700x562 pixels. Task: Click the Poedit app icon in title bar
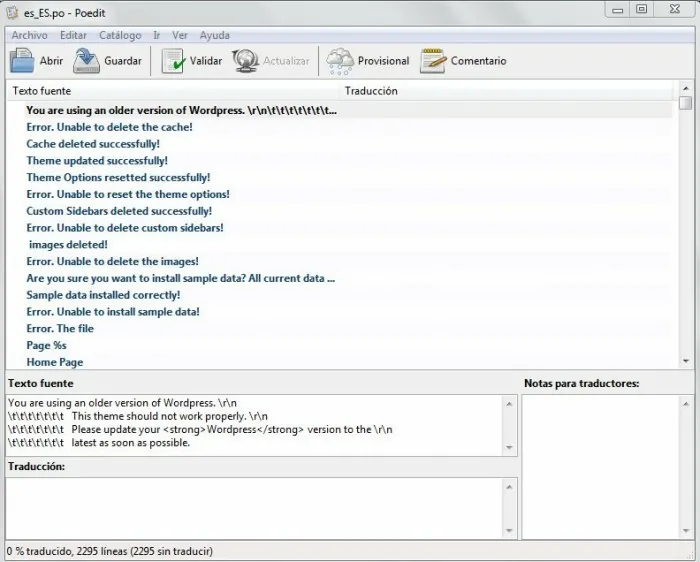tap(12, 12)
